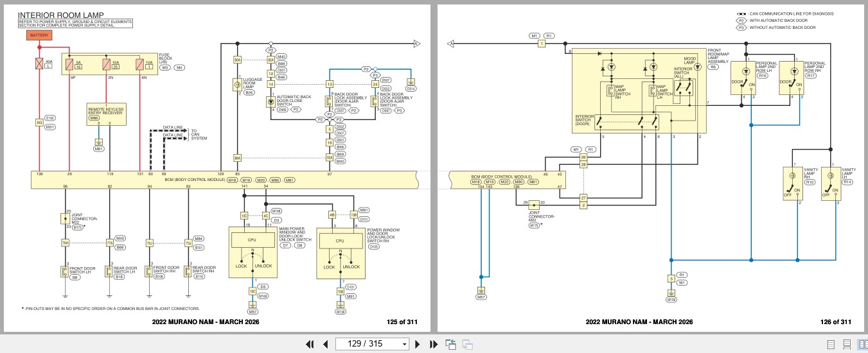This screenshot has width=868, height=353.
Task: Go to the previous page
Action: 325,344
